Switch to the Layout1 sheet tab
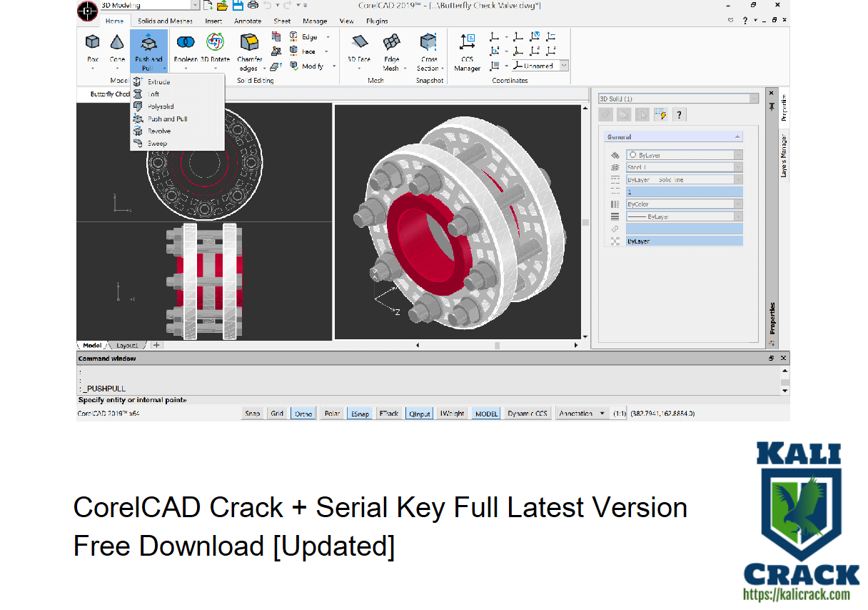Viewport: 868px width, 610px height. click(127, 345)
